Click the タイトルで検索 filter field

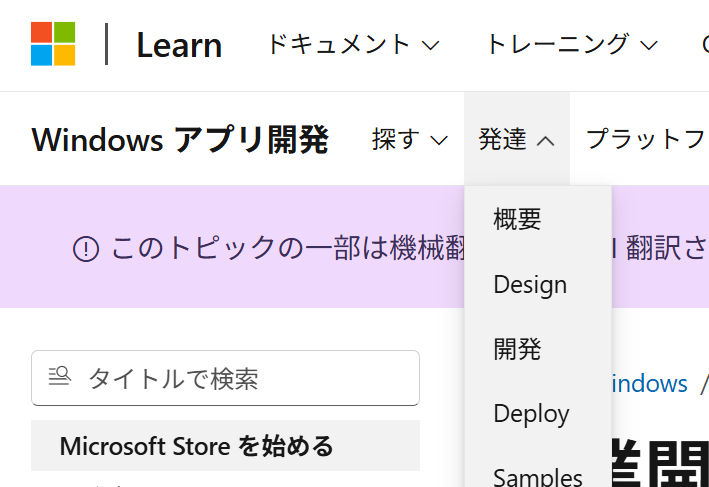click(225, 378)
